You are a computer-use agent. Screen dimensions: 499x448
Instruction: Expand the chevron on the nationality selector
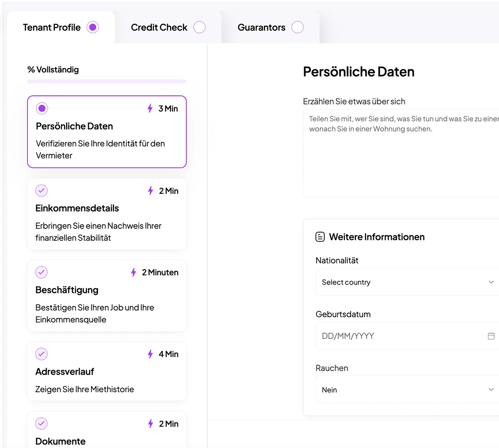[x=491, y=282]
